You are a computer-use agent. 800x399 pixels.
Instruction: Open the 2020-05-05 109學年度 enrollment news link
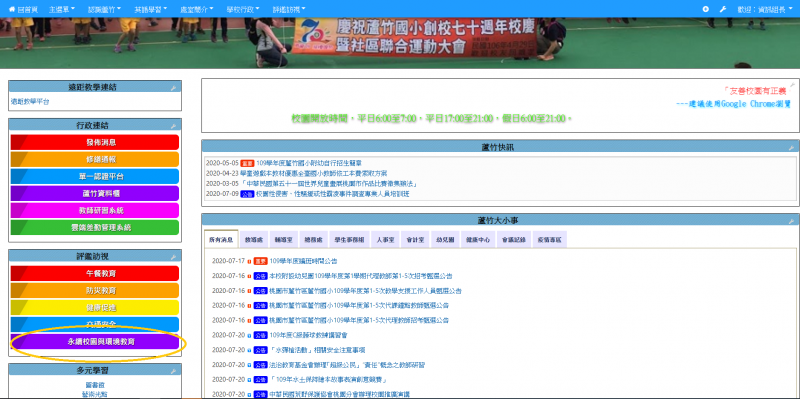(309, 163)
